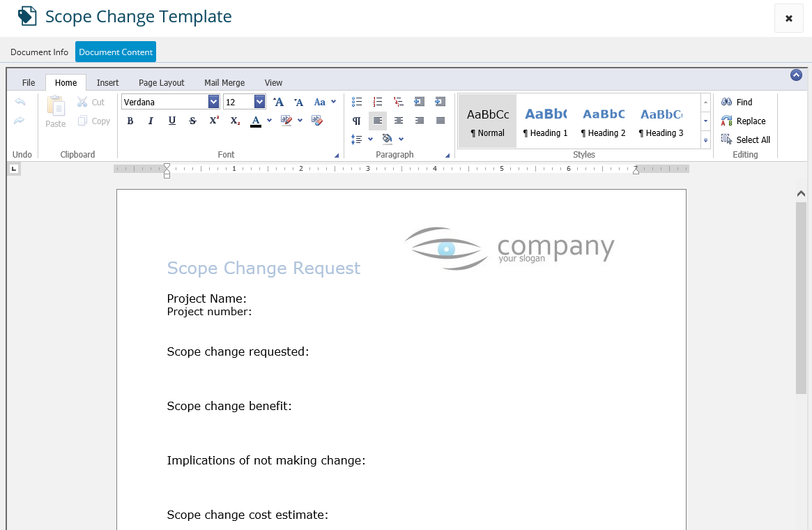The height and width of the screenshot is (530, 812).
Task: Apply paragraph shading fill icon
Action: point(387,139)
